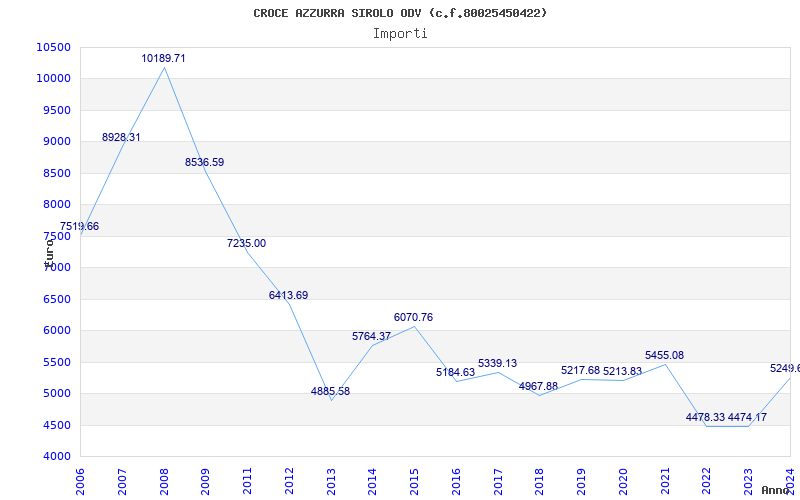The image size is (800, 500).
Task: Click the x-axis year label 2018
Action: pos(539,481)
